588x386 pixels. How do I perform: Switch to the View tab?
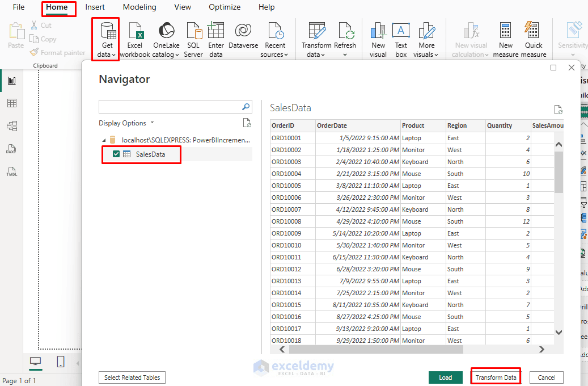pos(183,7)
